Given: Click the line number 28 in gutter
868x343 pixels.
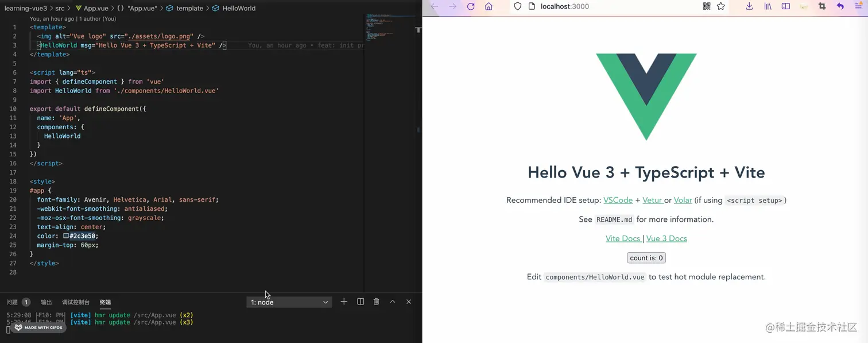Looking at the screenshot, I should [x=13, y=272].
